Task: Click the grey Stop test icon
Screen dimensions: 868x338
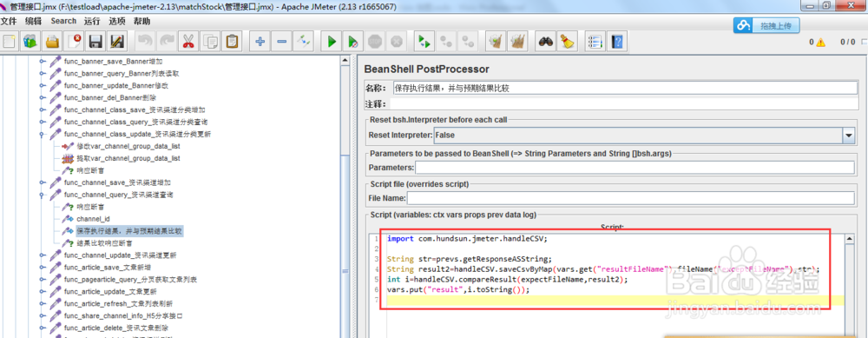Action: [375, 42]
